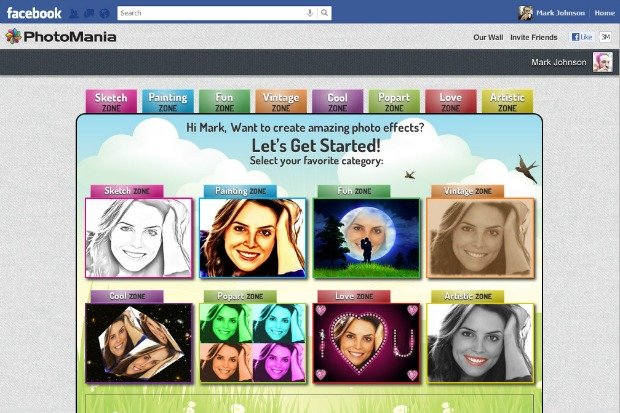Pick the Love Zone heart thumbnail
Viewport: 620px width, 413px height.
pyautogui.click(x=366, y=343)
